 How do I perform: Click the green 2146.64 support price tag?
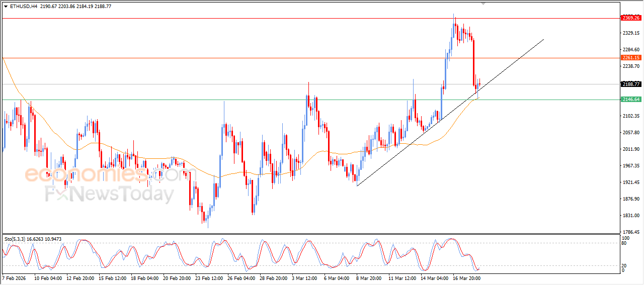(631, 100)
